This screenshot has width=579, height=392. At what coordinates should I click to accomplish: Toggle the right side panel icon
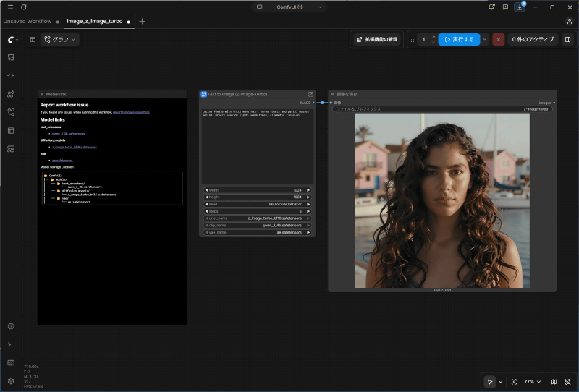coord(568,39)
